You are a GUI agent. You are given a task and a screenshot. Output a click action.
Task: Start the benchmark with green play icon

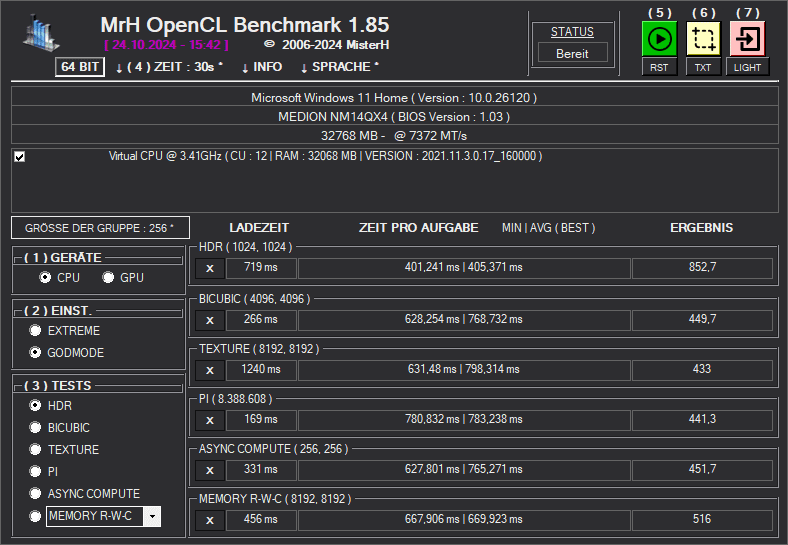coord(659,39)
